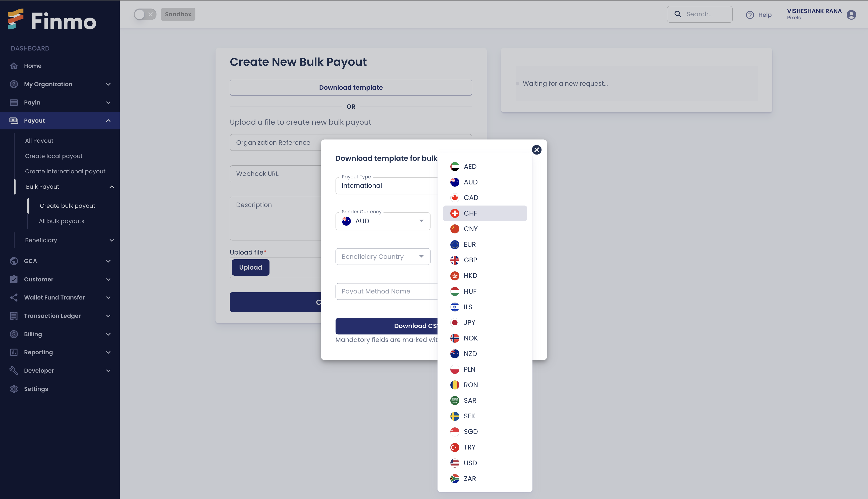Click the close modal button
The image size is (868, 499).
click(x=536, y=150)
